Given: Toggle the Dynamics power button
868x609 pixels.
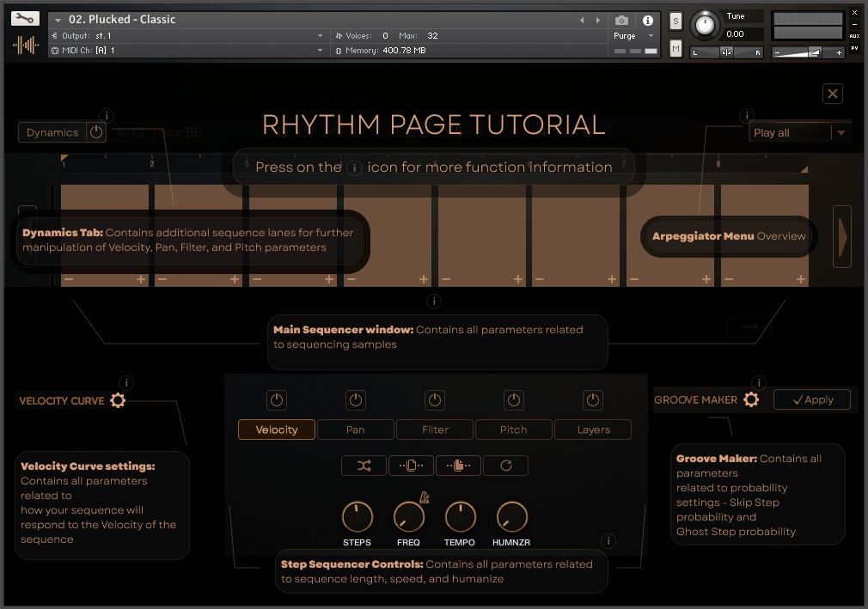Looking at the screenshot, I should tap(95, 132).
